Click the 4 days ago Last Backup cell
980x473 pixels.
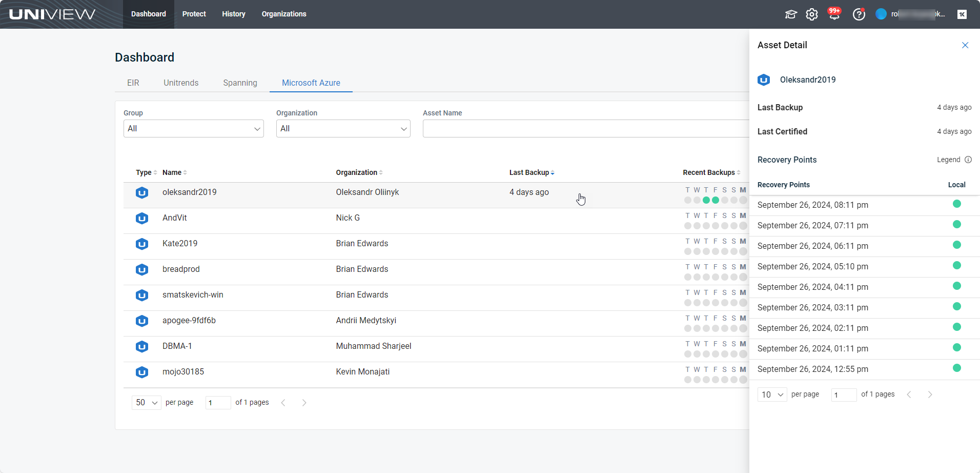click(x=529, y=192)
